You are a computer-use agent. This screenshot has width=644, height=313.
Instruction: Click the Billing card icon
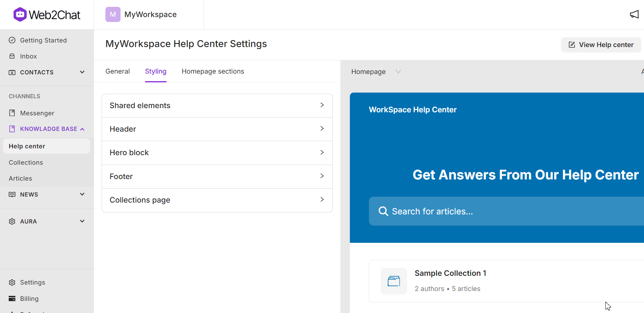pyautogui.click(x=12, y=299)
